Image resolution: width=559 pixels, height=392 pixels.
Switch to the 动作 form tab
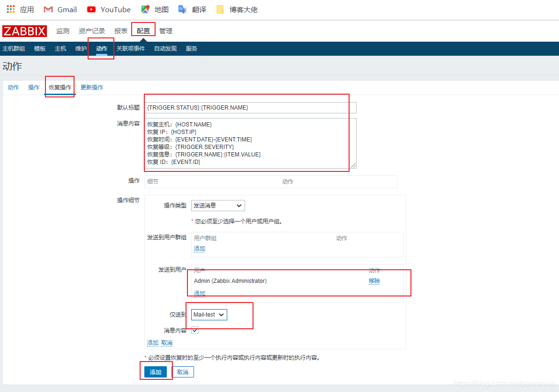click(x=13, y=87)
